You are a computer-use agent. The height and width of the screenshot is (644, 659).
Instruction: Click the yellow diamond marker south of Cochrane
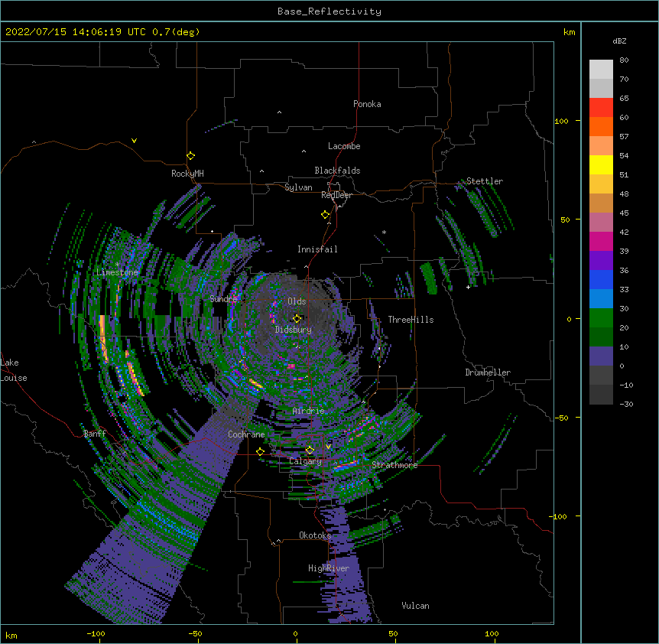tap(260, 452)
